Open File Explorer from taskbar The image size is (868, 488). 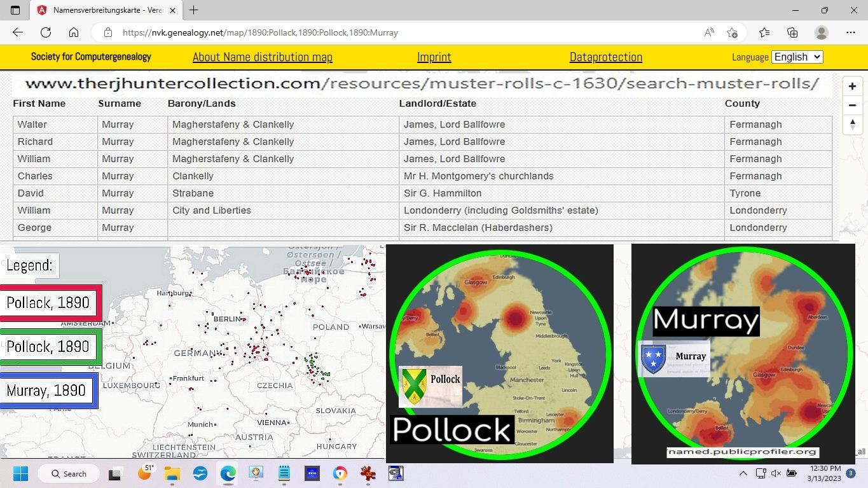click(x=172, y=474)
